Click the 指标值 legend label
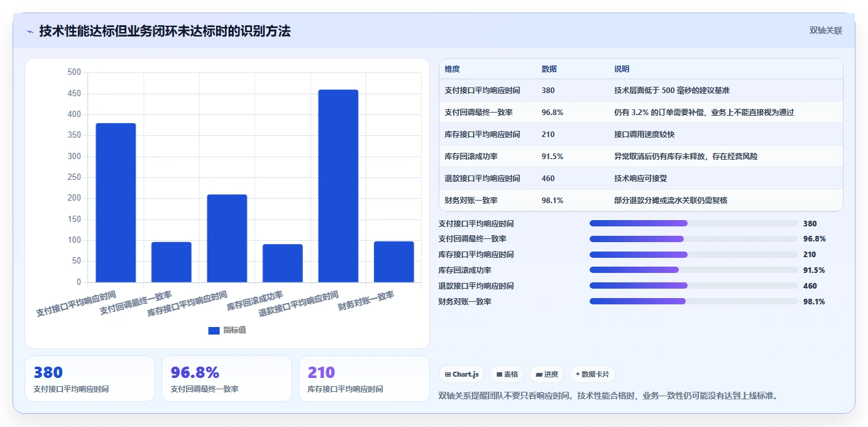The image size is (868, 427). [x=235, y=330]
